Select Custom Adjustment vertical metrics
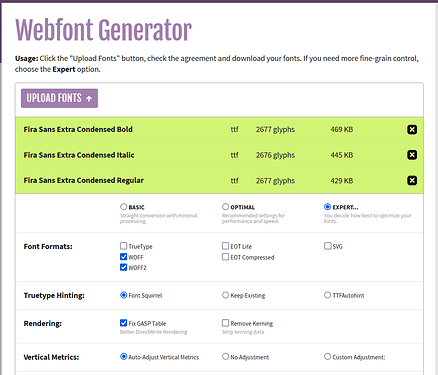438x375 pixels. pos(327,357)
